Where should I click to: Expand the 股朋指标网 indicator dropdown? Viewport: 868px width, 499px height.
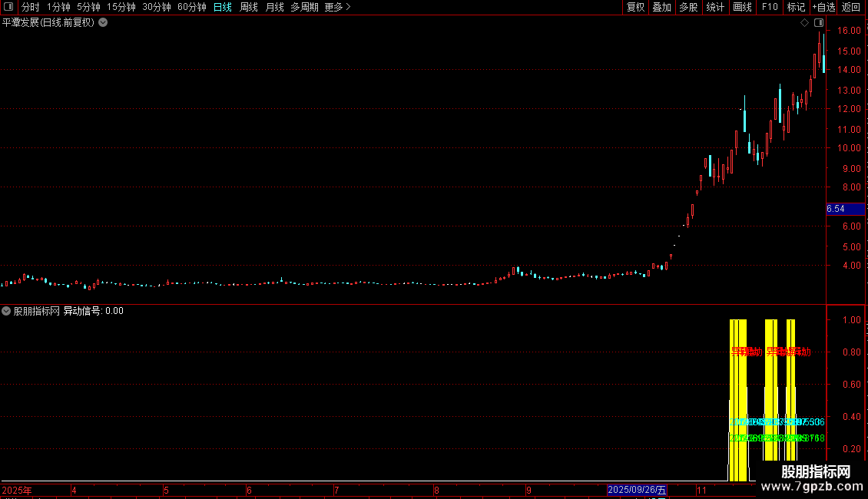[6, 311]
